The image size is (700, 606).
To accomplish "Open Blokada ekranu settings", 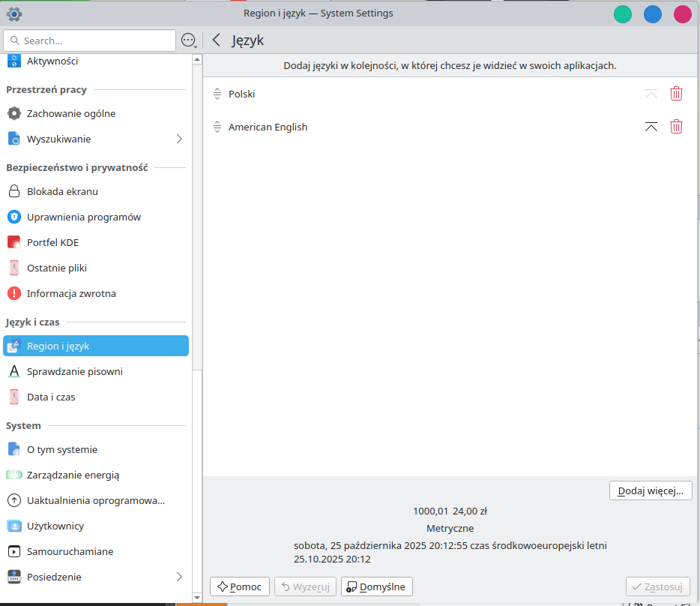I will 62,191.
